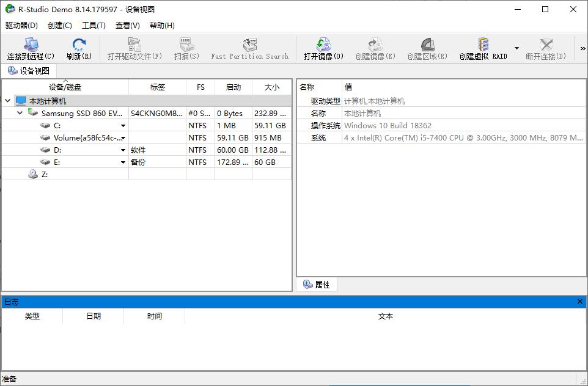Click the 断开连接(D) disconnect icon
The width and height of the screenshot is (588, 386).
click(x=546, y=44)
